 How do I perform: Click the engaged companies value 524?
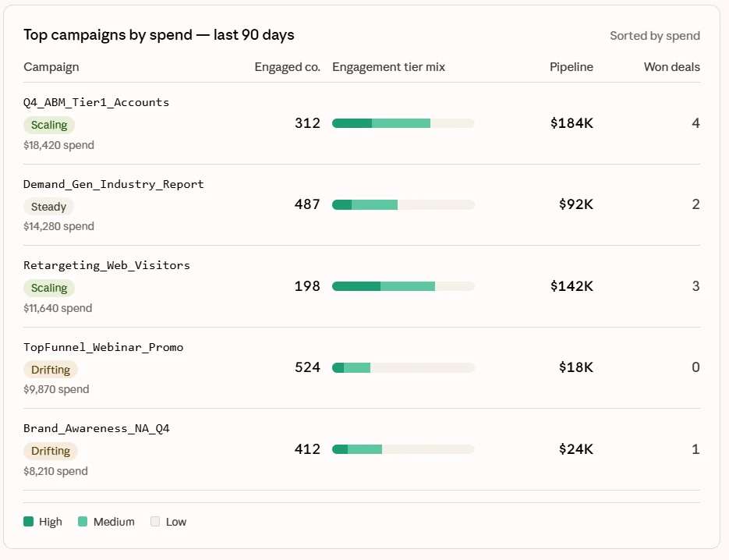307,367
